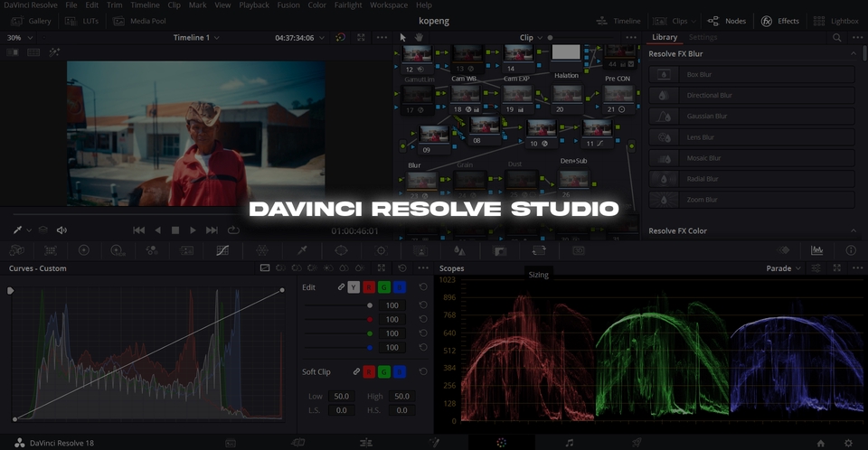Toggle viewer audio mute speaker
This screenshot has height=450, width=868.
coord(61,230)
